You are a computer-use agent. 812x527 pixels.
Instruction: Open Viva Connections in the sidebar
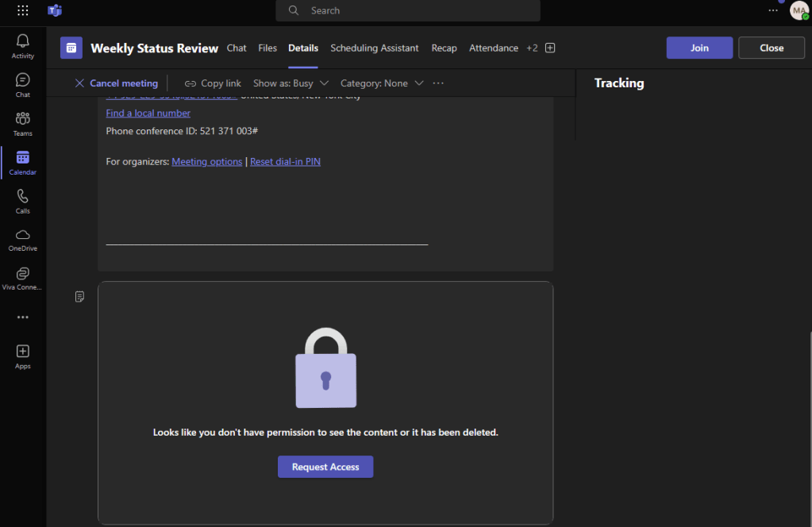(22, 278)
